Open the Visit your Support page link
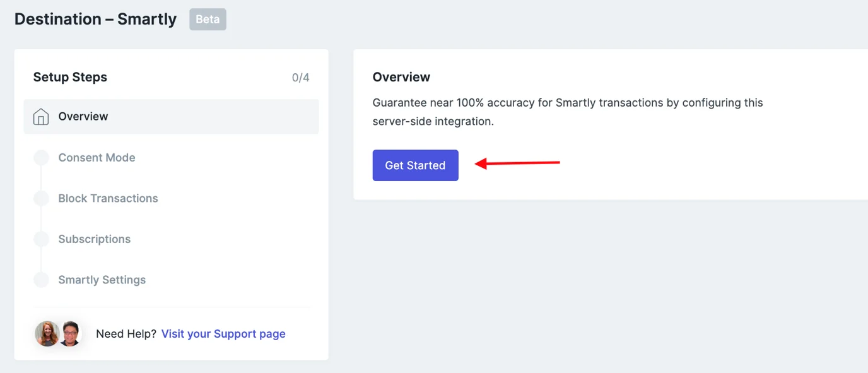 point(223,334)
